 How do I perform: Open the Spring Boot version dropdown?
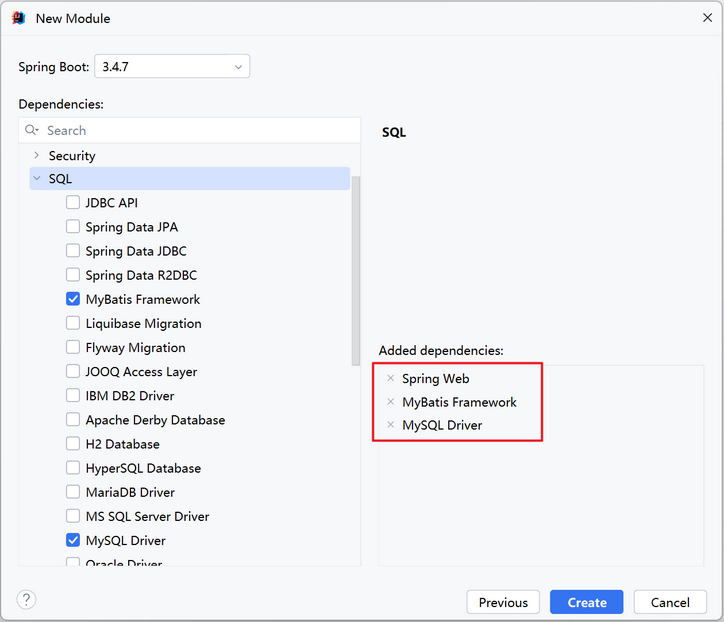pyautogui.click(x=172, y=66)
